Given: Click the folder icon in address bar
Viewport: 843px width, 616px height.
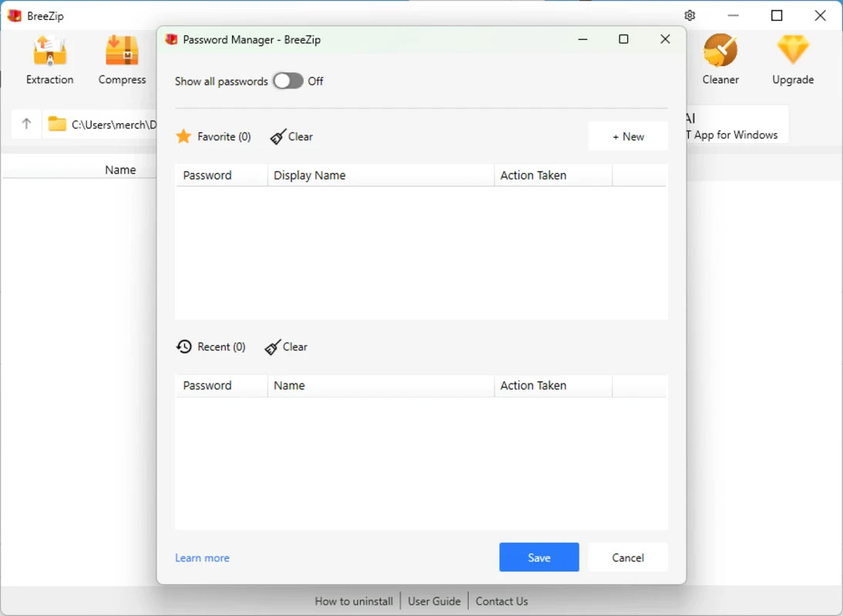Looking at the screenshot, I should click(56, 124).
